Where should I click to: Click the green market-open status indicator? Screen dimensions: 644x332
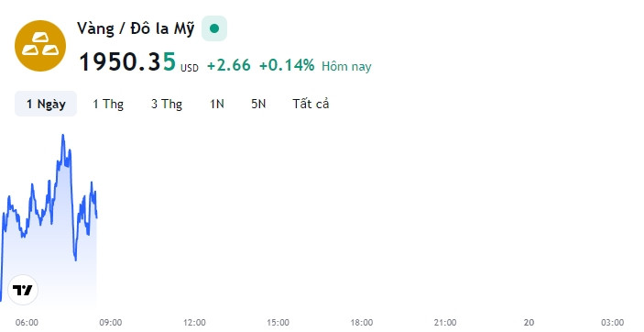coord(214,28)
